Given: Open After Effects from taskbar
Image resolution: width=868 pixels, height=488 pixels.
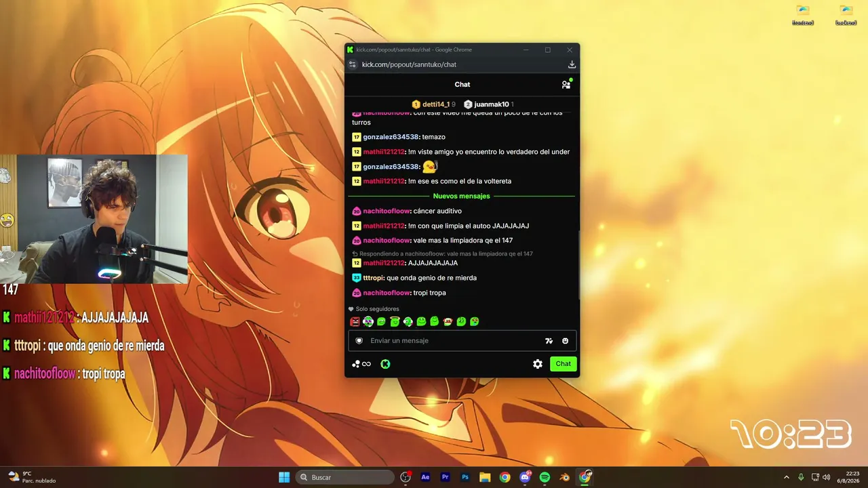Looking at the screenshot, I should [425, 477].
